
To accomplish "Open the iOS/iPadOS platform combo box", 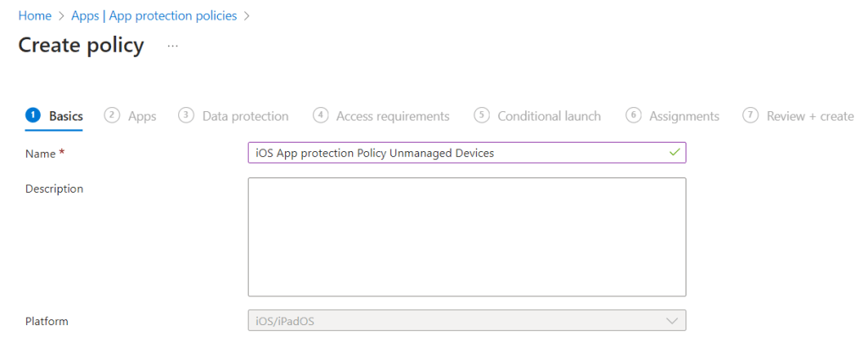I will (458, 321).
